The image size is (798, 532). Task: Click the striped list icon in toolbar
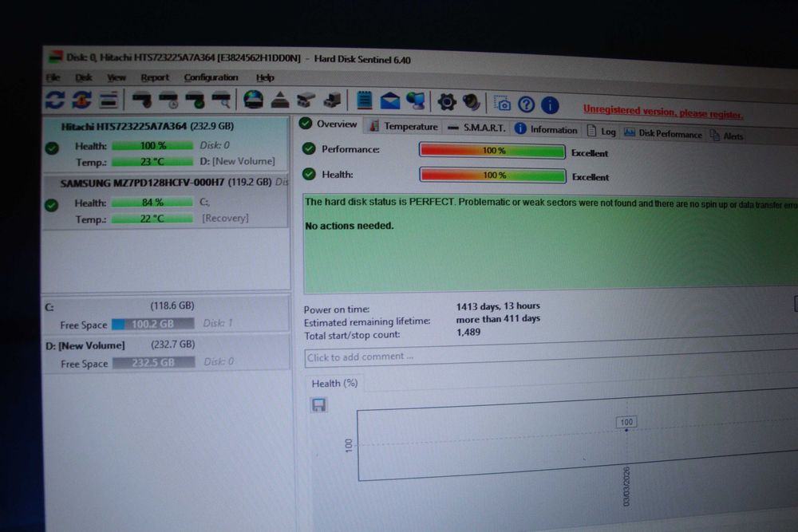[x=109, y=100]
